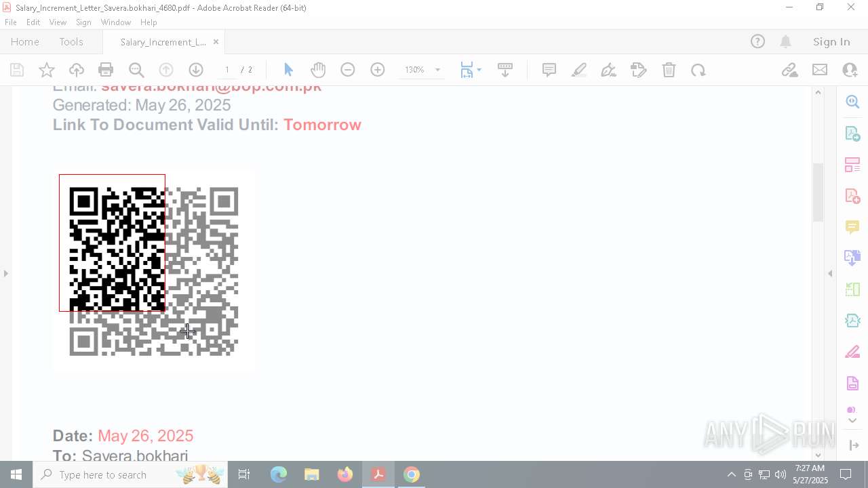Open the View menu
The image size is (868, 488).
click(x=58, y=22)
